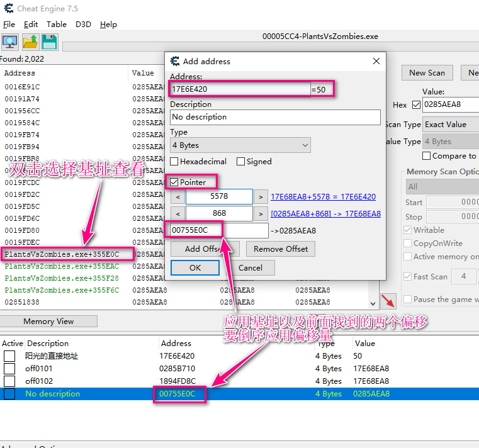
Task: Uncheck the Pointer checkbox
Action: [174, 182]
